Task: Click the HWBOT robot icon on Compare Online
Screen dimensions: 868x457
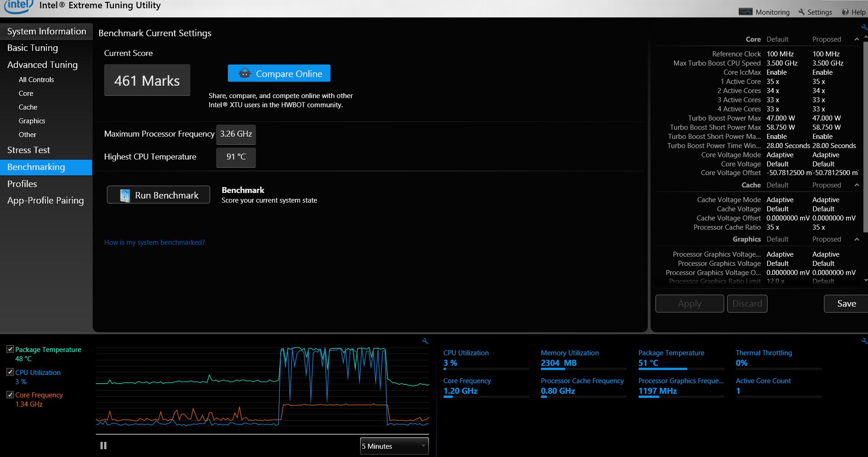Action: click(x=245, y=73)
